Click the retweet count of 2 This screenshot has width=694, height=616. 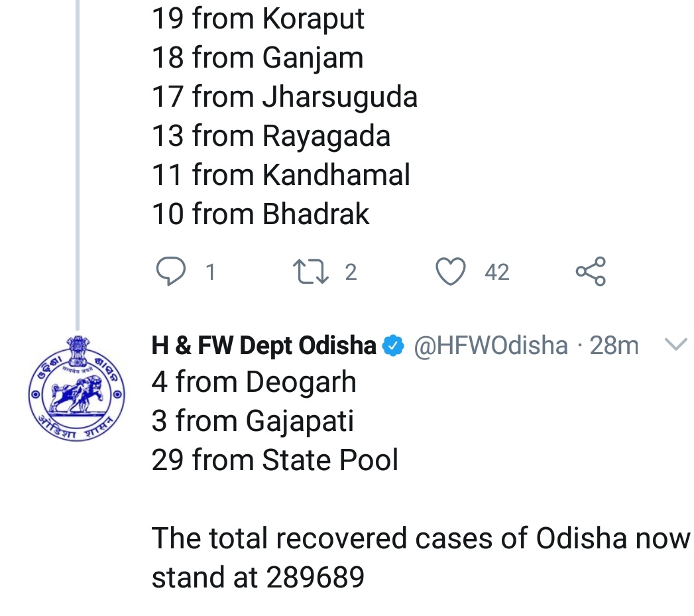[x=351, y=273]
